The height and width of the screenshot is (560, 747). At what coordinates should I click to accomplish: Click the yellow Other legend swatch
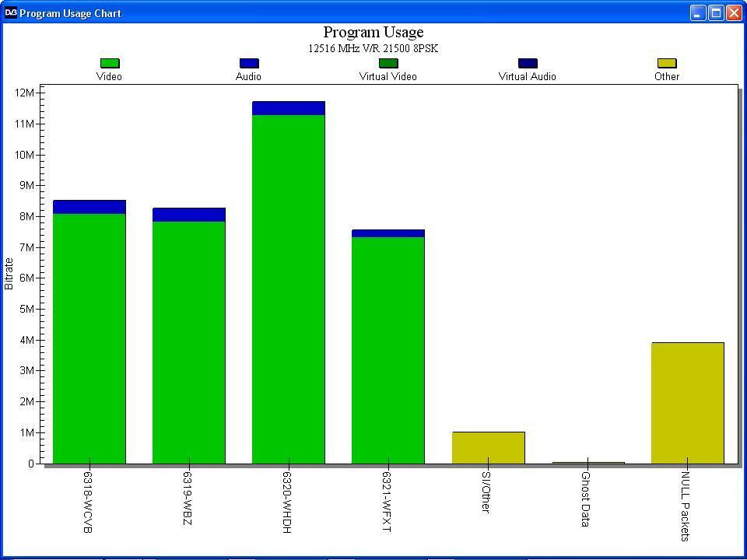pyautogui.click(x=667, y=63)
